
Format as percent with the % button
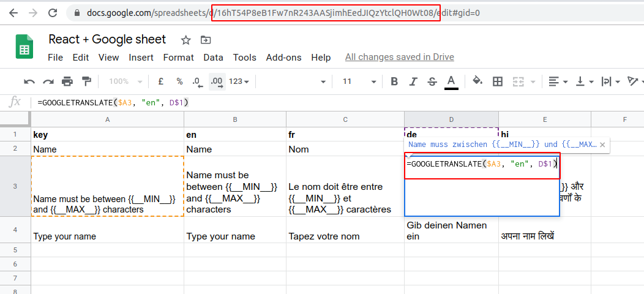(x=179, y=81)
